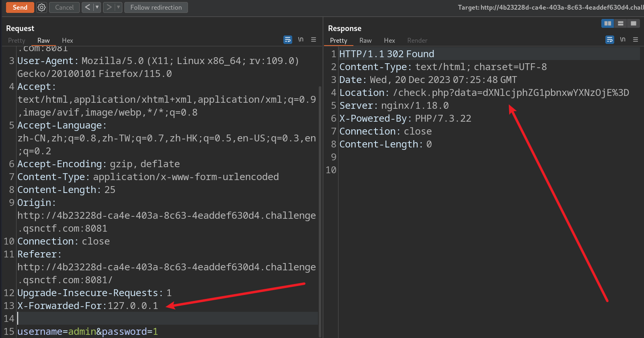644x338 pixels.
Task: Click the Request editor vertical scrollbar
Action: click(x=320, y=201)
